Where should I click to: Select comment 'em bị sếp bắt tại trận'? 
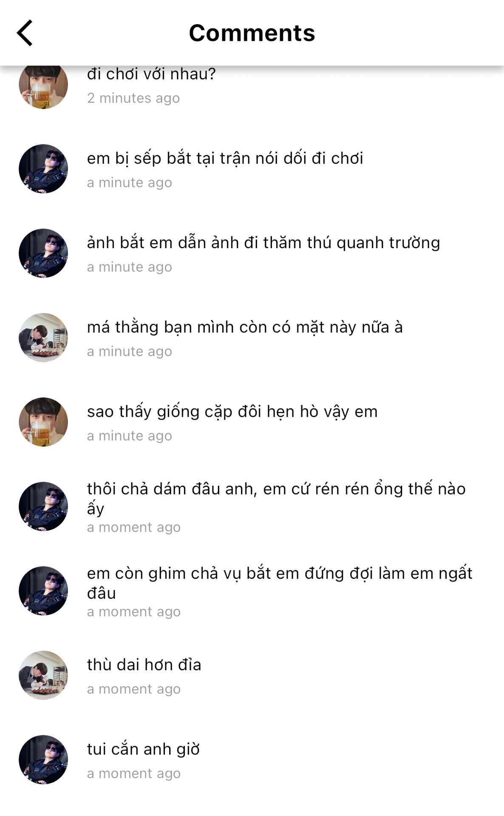[x=225, y=159]
